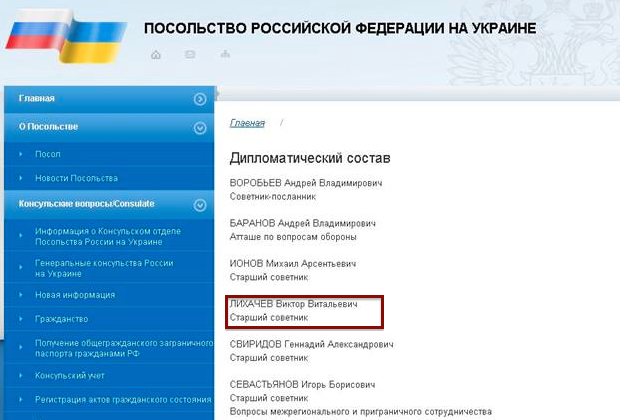Click the arrow icon next to Главная
The width and height of the screenshot is (620, 420).
(x=200, y=99)
